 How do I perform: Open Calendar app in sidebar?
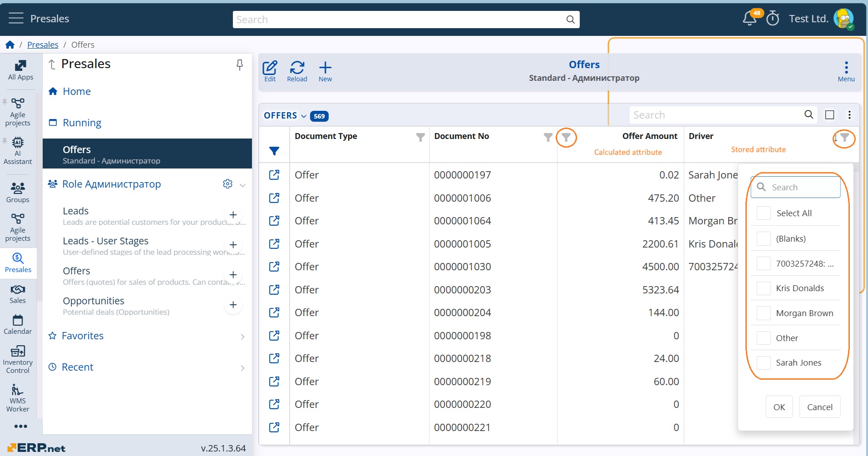(x=18, y=324)
